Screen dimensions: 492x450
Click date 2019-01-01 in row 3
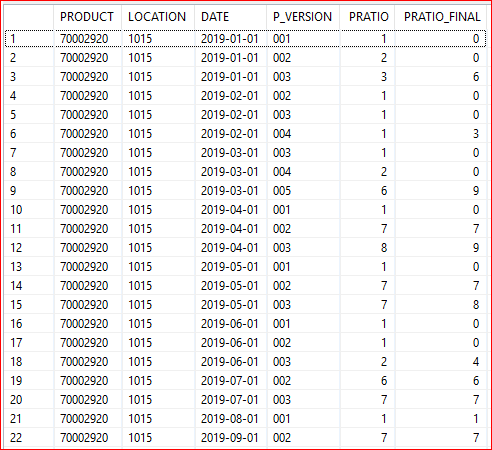point(231,77)
